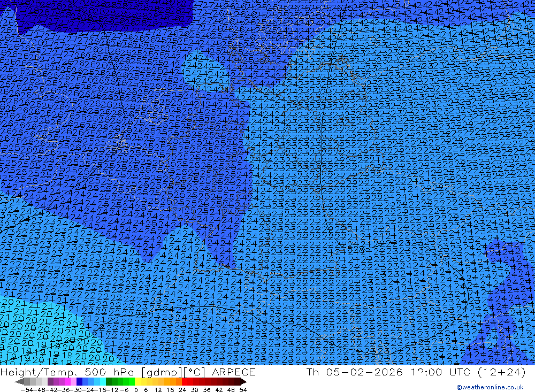Viewport: 535px width, 392px height.
Task: Click the "-54" legend scale value
Action: (27, 390)
